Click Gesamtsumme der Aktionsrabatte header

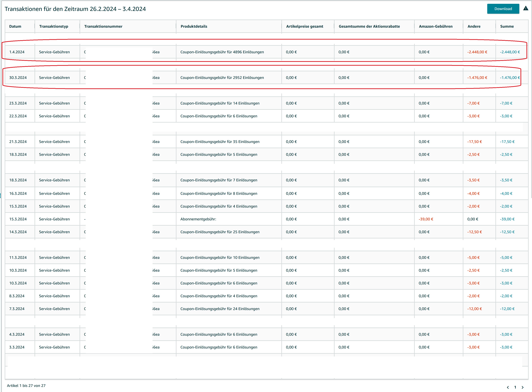pos(369,26)
